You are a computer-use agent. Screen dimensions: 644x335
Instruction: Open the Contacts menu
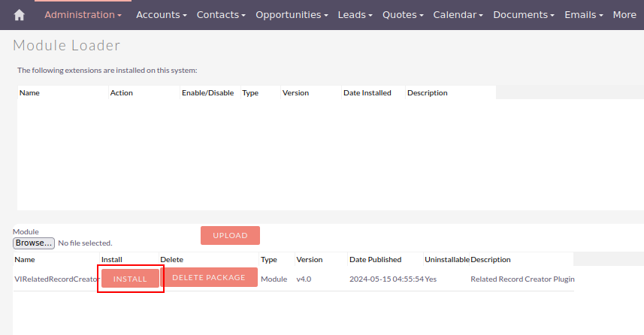[x=221, y=15]
